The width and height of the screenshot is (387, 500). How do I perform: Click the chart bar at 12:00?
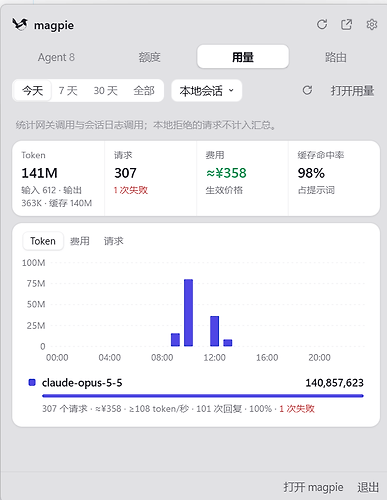pyautogui.click(x=215, y=331)
